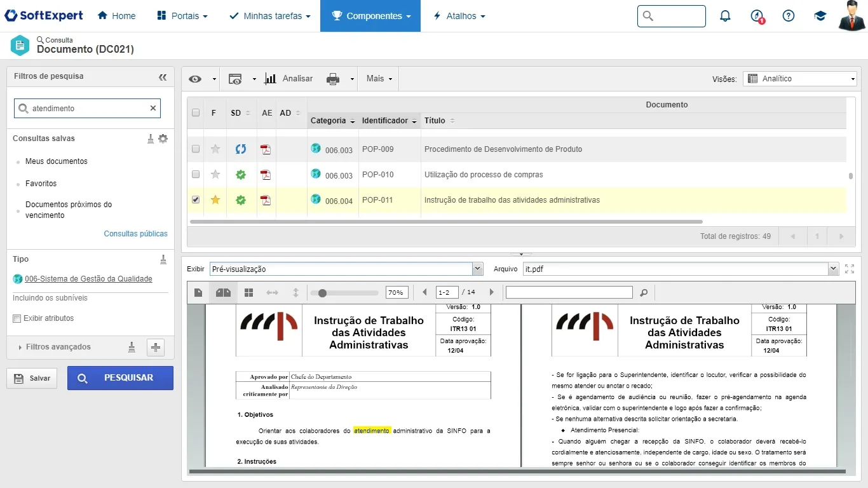Viewport: 868px width, 488px height.
Task: Open the help question mark icon
Action: (x=789, y=16)
